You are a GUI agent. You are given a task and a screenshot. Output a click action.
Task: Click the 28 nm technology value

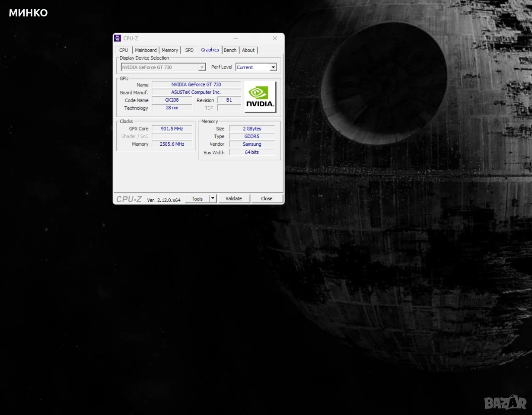point(172,108)
